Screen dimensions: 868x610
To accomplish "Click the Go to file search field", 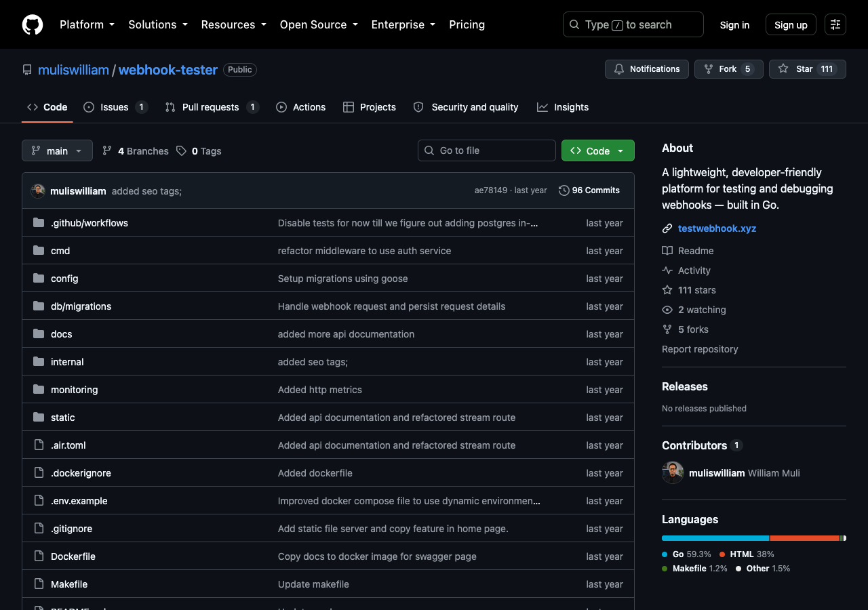I will [x=487, y=150].
